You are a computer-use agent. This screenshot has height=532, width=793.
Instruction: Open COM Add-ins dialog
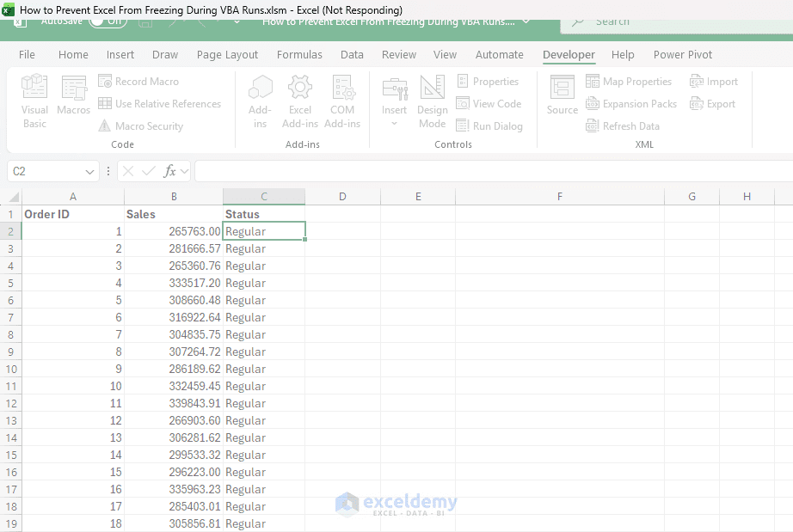pos(342,101)
